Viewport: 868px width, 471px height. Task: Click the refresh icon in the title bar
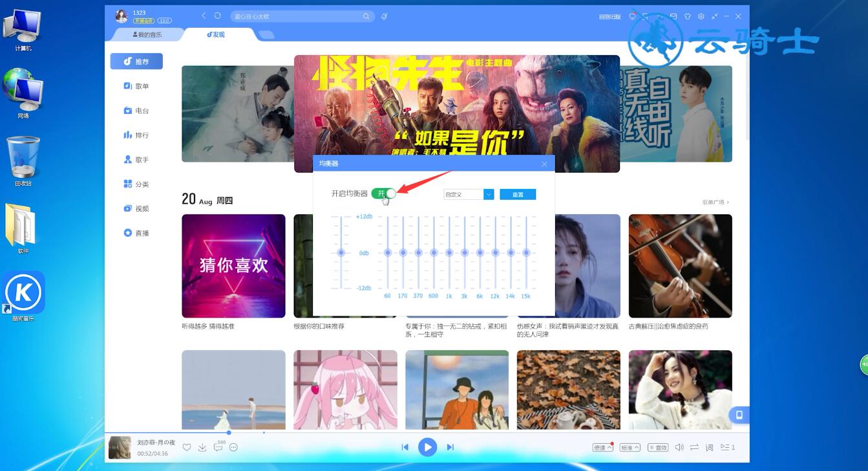tap(218, 16)
